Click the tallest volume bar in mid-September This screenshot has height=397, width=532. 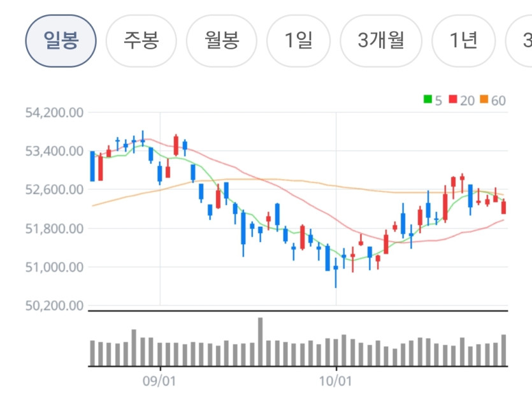(260, 342)
